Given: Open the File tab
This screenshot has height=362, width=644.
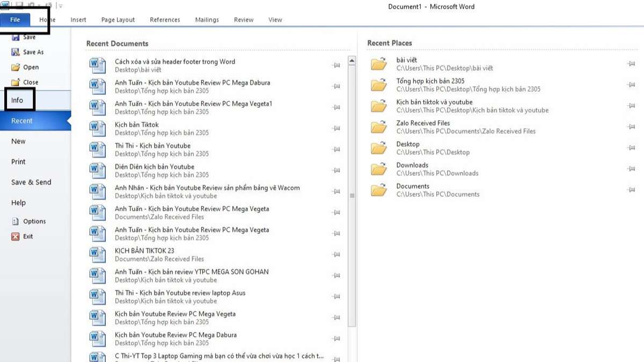Looking at the screenshot, I should 15,20.
